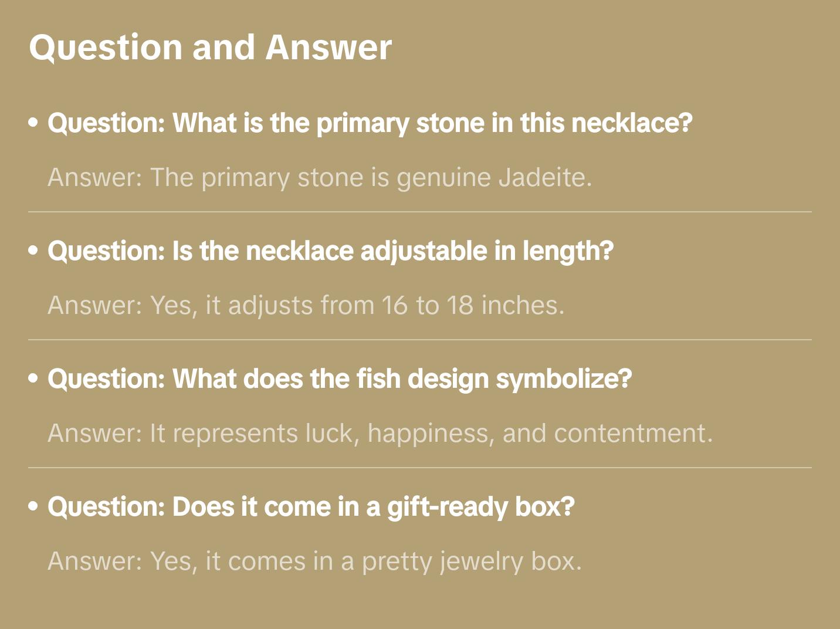Click the bullet beside the fish design question

pyautogui.click(x=33, y=379)
